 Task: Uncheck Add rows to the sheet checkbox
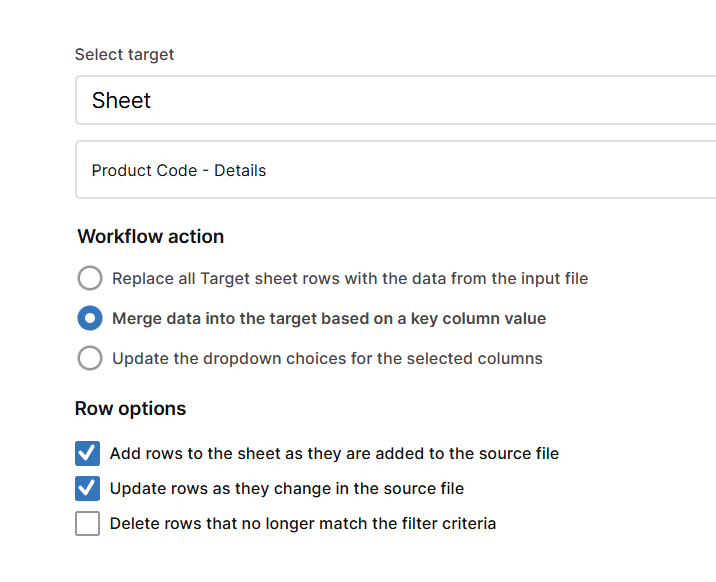click(x=88, y=453)
